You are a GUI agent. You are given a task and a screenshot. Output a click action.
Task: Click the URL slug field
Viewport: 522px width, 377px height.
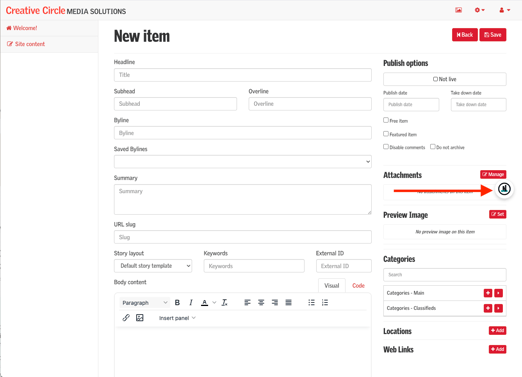tap(243, 237)
